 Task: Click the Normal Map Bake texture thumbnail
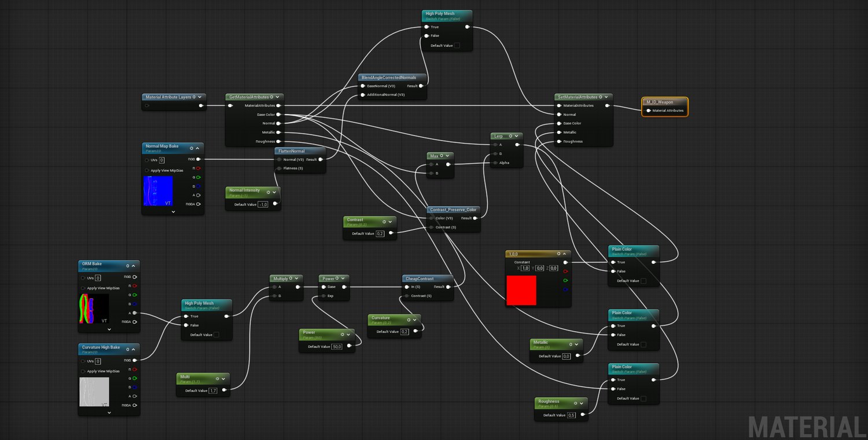click(x=158, y=191)
